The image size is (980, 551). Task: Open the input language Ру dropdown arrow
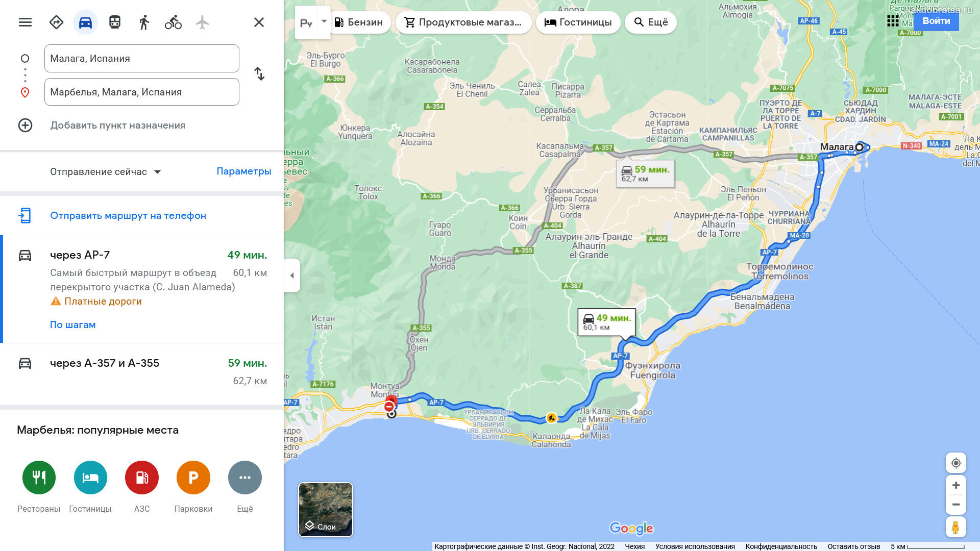click(324, 22)
